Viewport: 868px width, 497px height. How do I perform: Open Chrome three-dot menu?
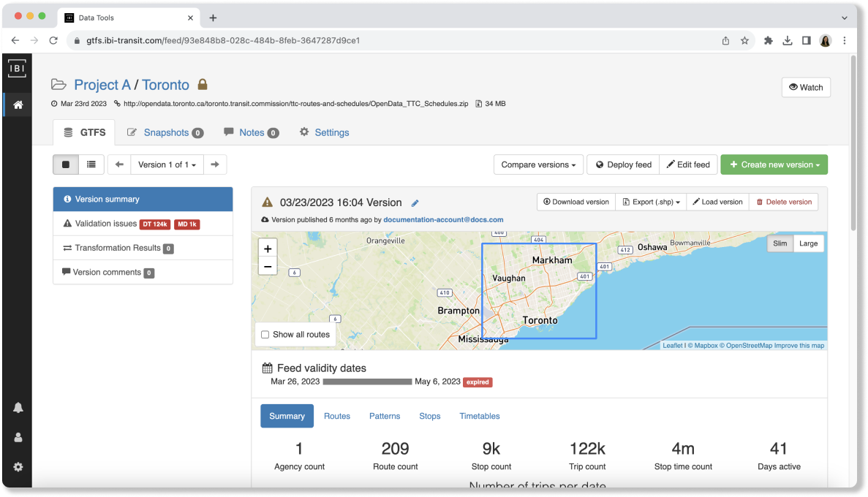(x=844, y=40)
